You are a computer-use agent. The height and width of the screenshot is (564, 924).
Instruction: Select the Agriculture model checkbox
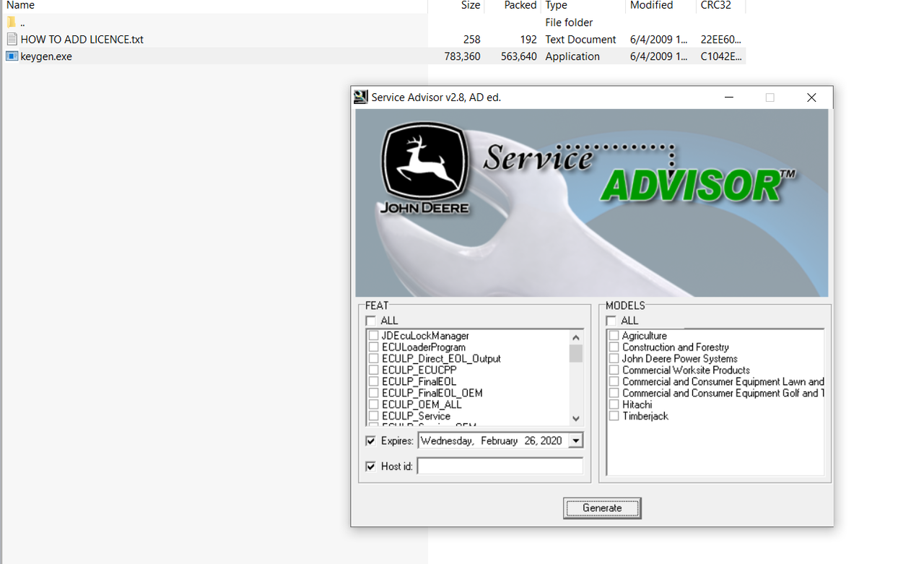coord(614,336)
